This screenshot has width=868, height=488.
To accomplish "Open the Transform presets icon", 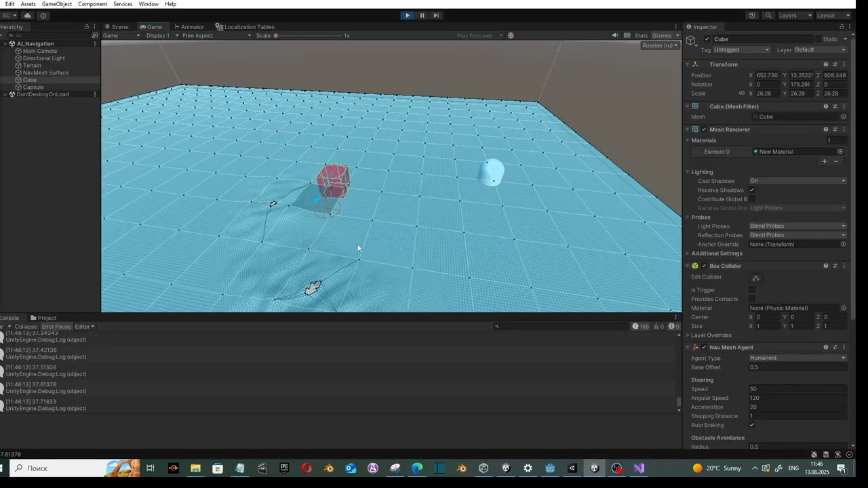I will 835,64.
